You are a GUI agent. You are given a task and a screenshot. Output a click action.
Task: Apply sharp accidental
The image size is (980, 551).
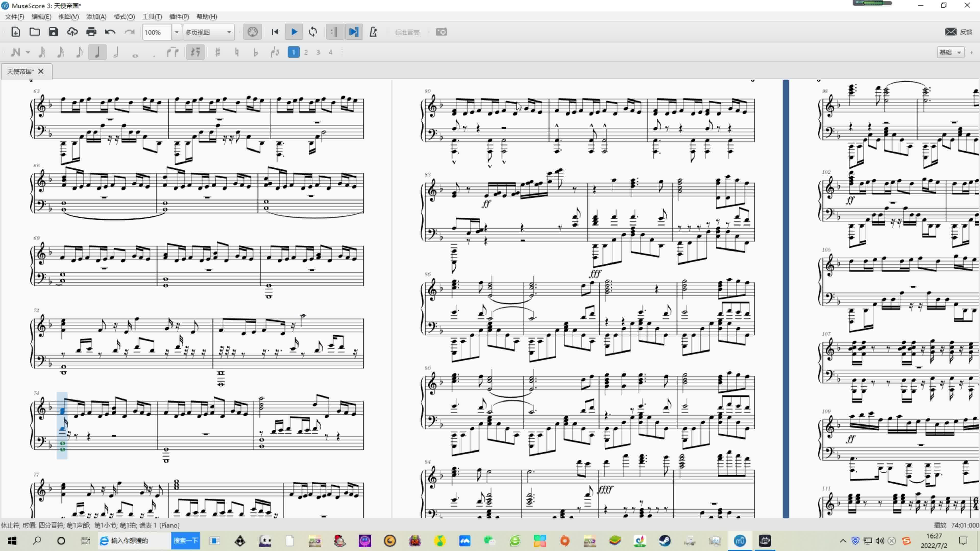point(218,52)
